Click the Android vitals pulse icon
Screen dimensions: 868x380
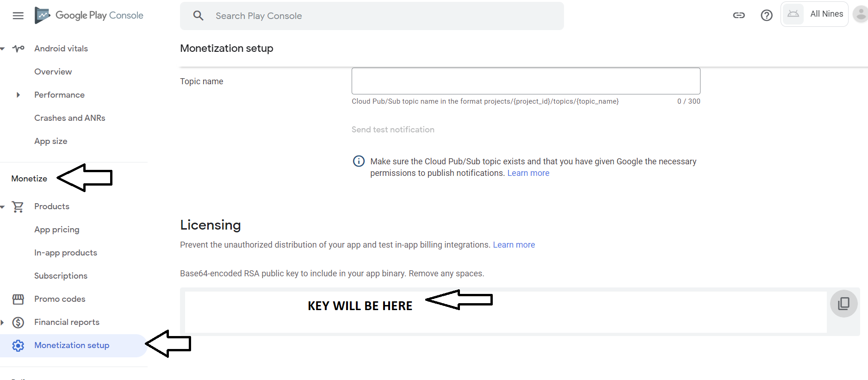pyautogui.click(x=18, y=49)
